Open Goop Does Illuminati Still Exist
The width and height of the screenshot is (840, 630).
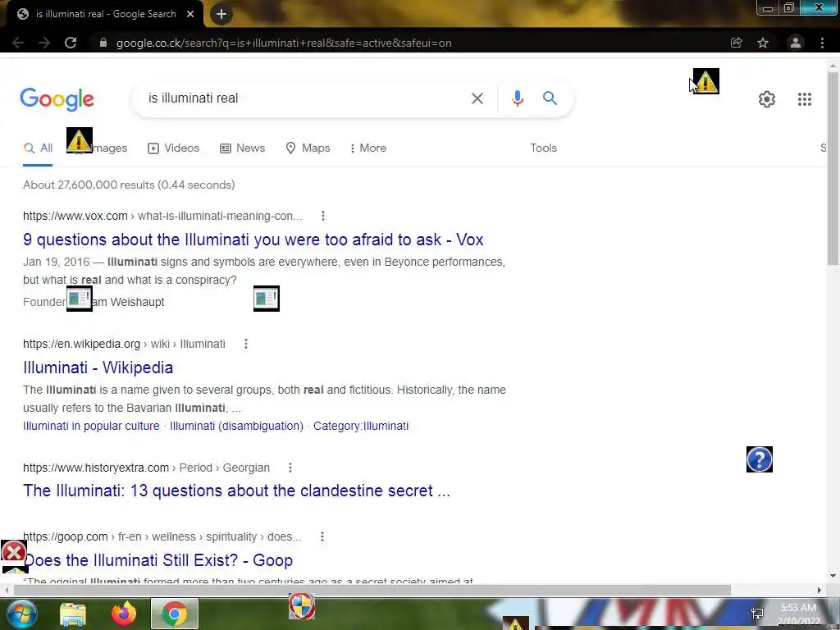tap(158, 560)
